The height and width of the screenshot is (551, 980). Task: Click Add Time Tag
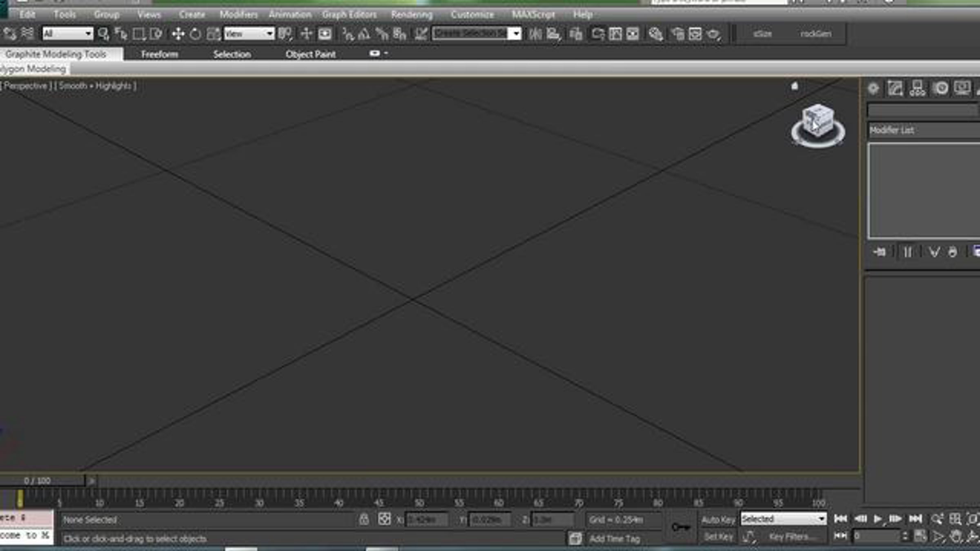[x=615, y=539]
